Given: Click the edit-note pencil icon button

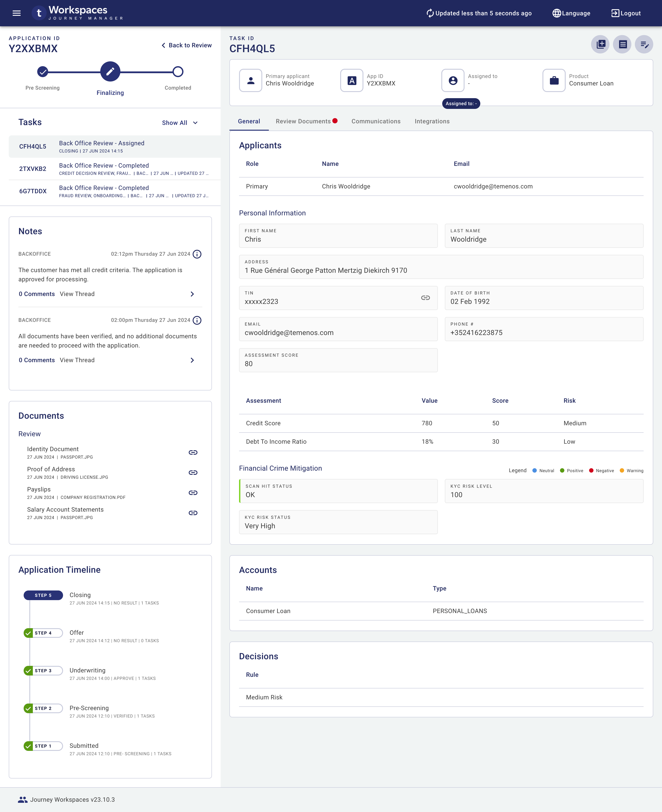Looking at the screenshot, I should 644,45.
